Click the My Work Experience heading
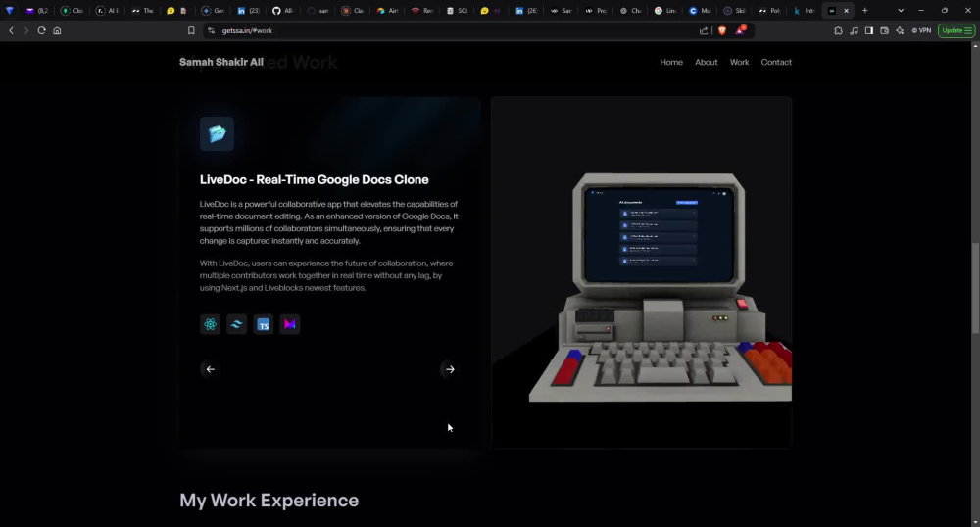980x527 pixels. click(x=269, y=501)
